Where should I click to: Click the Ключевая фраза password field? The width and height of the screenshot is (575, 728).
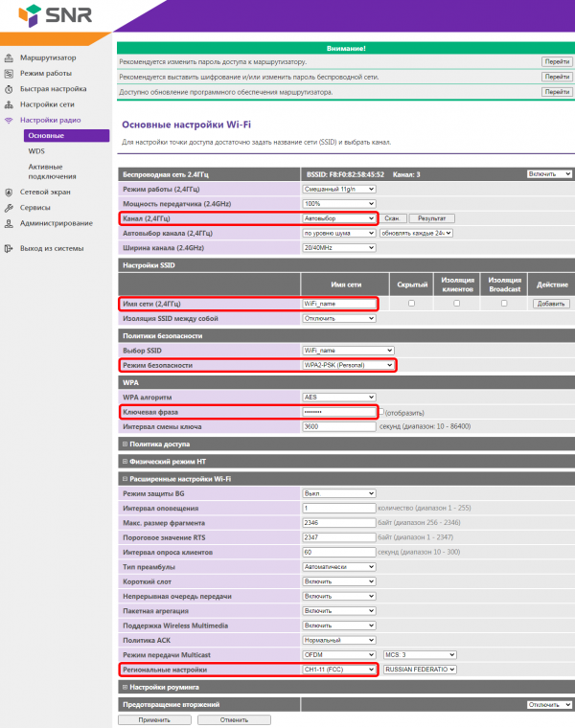(x=339, y=412)
